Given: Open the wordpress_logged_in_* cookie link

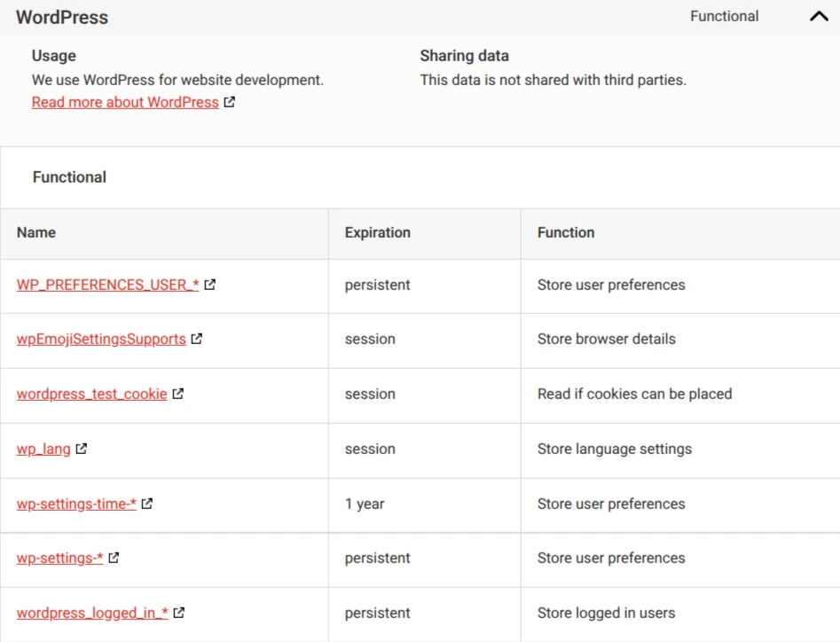Looking at the screenshot, I should tap(92, 613).
